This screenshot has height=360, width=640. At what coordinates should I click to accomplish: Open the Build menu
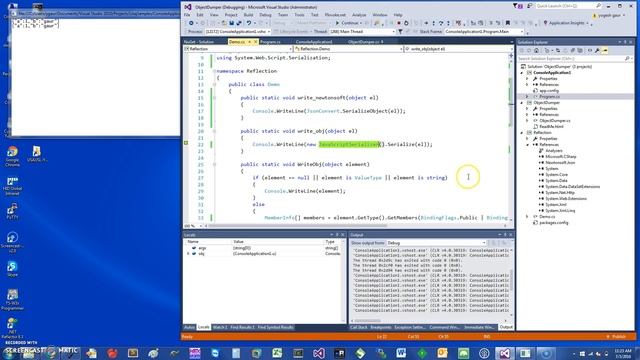coord(248,15)
